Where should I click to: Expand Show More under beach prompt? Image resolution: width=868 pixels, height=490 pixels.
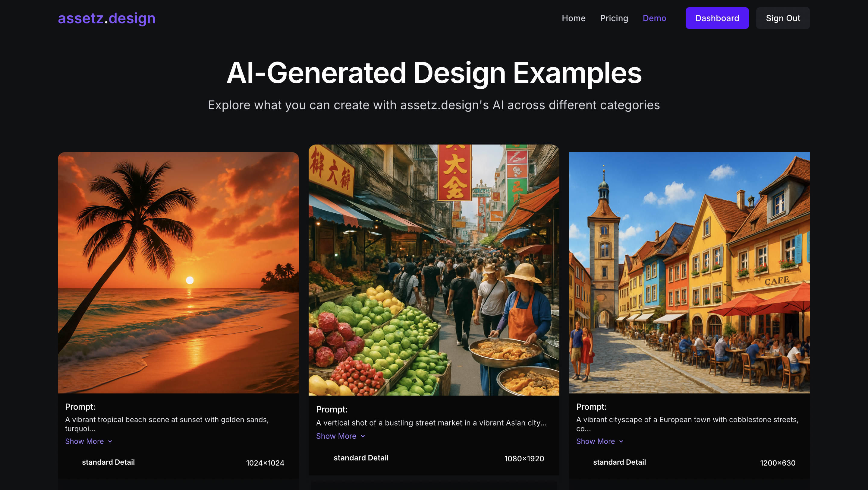point(84,441)
